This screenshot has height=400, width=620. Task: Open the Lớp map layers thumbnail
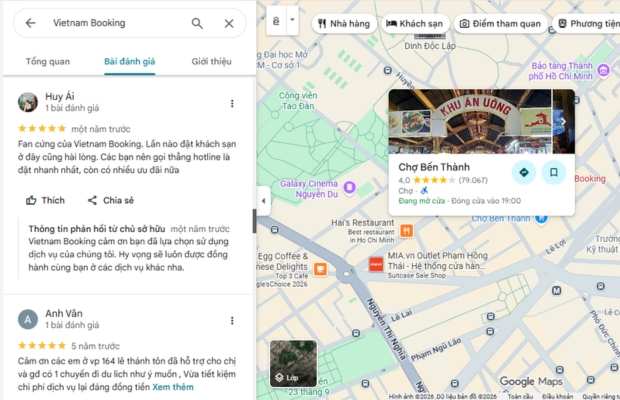click(x=293, y=364)
